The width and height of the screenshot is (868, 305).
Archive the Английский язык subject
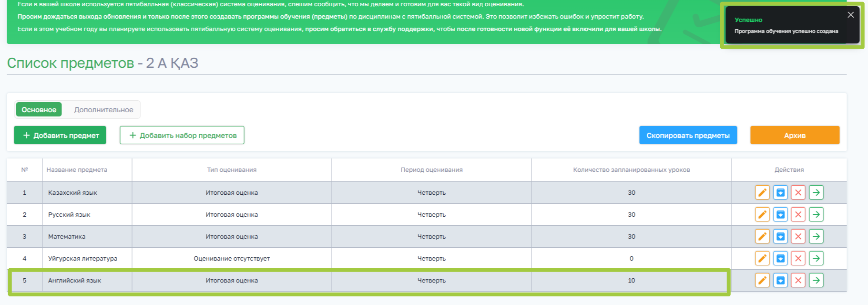780,280
